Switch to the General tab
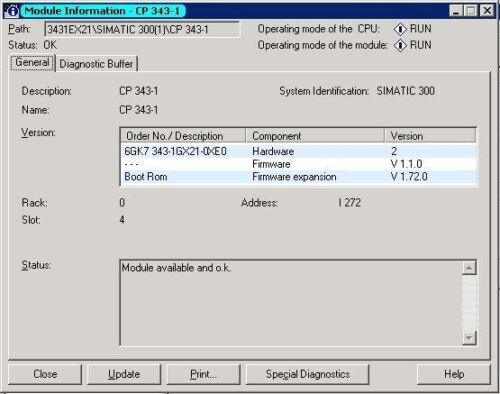The height and width of the screenshot is (394, 500). click(32, 63)
